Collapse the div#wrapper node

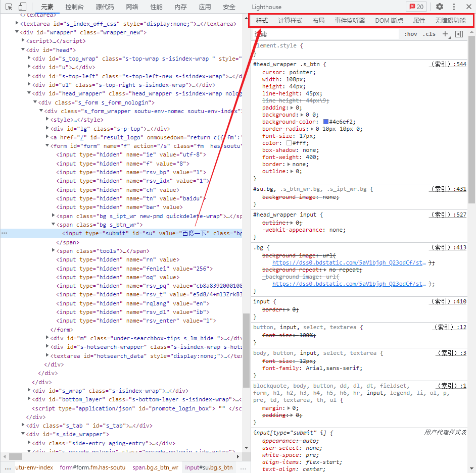click(17, 31)
